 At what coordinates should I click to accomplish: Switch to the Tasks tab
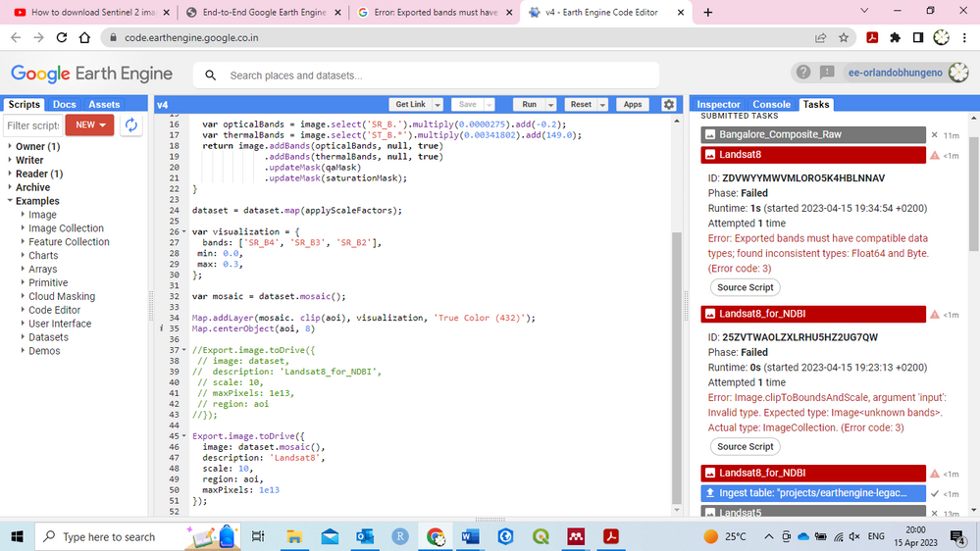coord(815,104)
